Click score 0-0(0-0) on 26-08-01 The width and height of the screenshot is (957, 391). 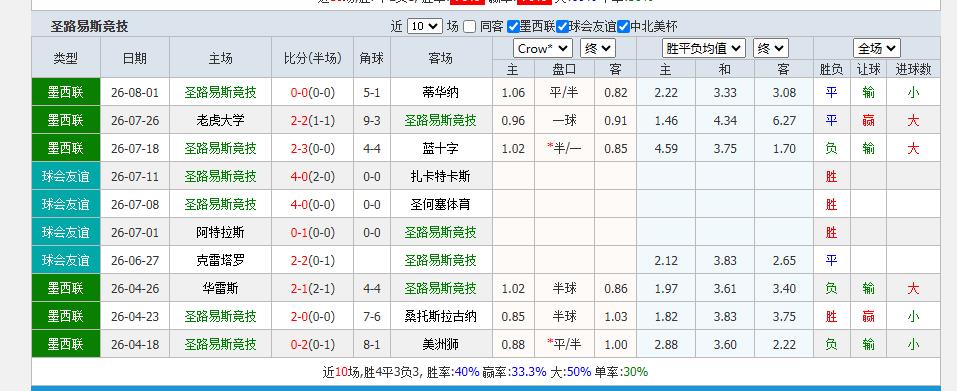[312, 93]
